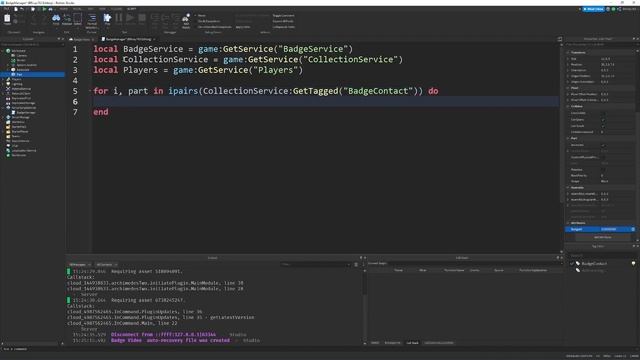Select TestService in the Explorer
640x360 pixels.
(x=19, y=155)
